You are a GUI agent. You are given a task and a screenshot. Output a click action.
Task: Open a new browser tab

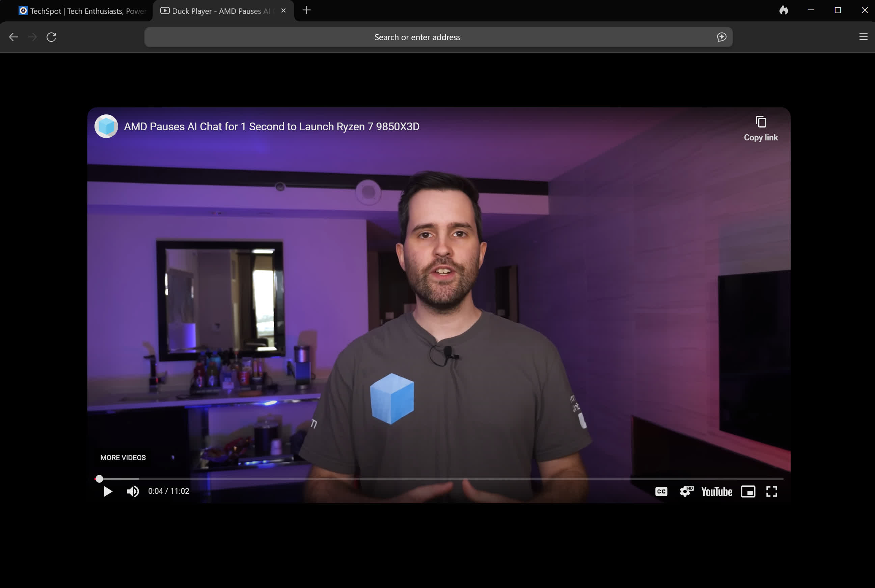(x=306, y=10)
